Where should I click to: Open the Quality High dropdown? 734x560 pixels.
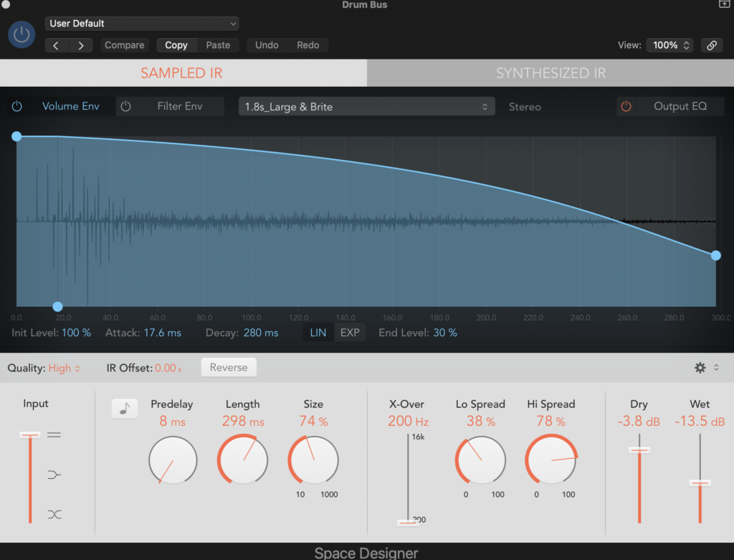click(65, 369)
